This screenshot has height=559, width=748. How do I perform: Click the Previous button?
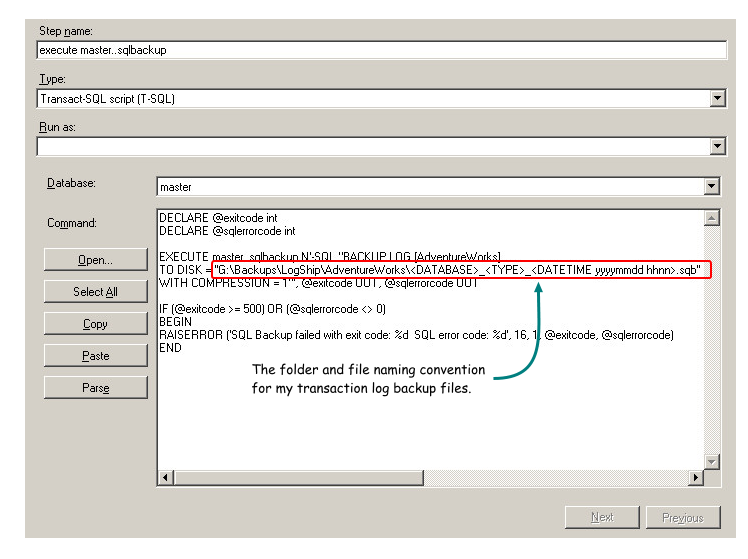coord(682,517)
